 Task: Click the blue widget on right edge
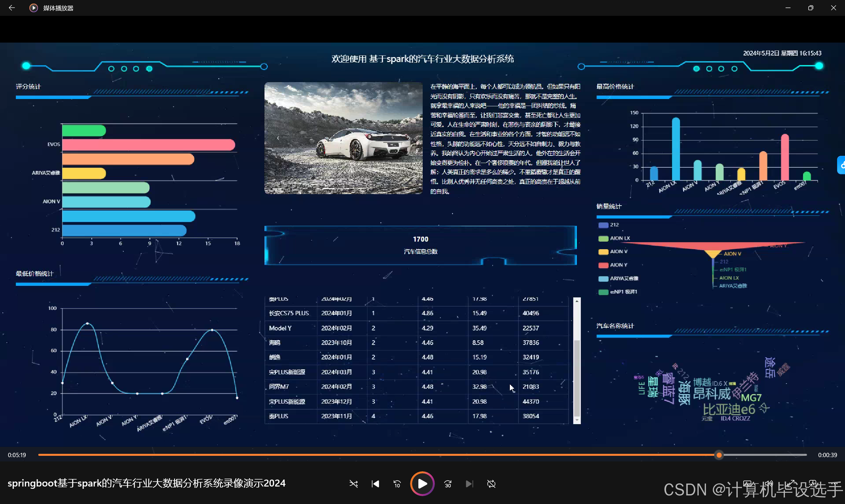click(841, 165)
